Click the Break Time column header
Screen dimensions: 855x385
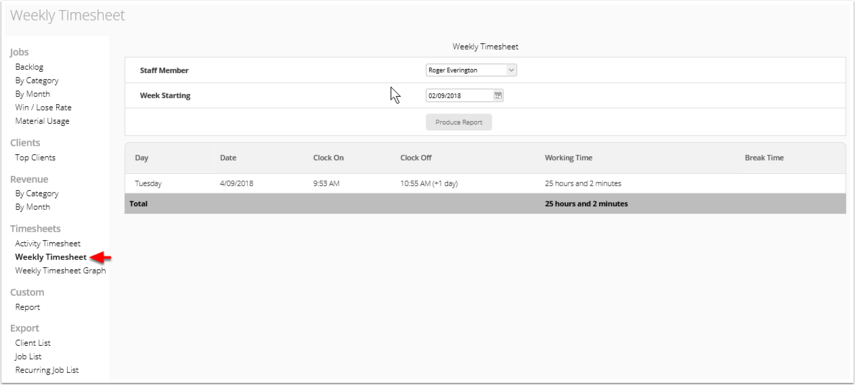click(764, 158)
